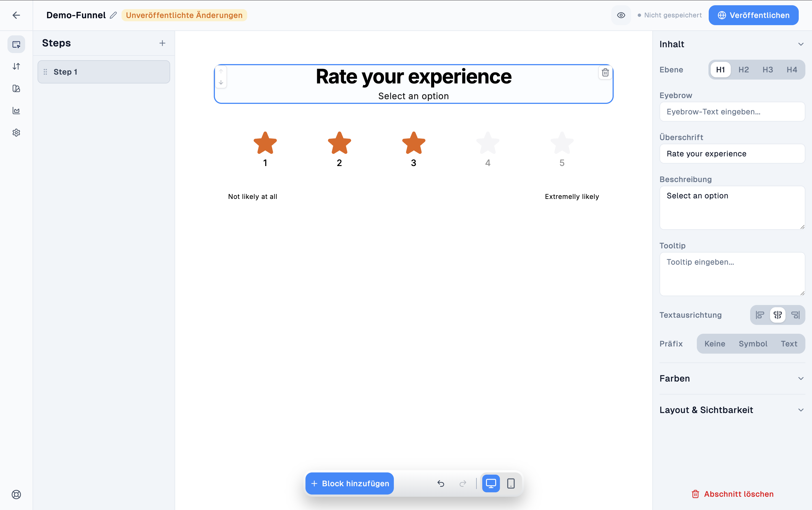Click the Beschreibung text area

(x=732, y=208)
